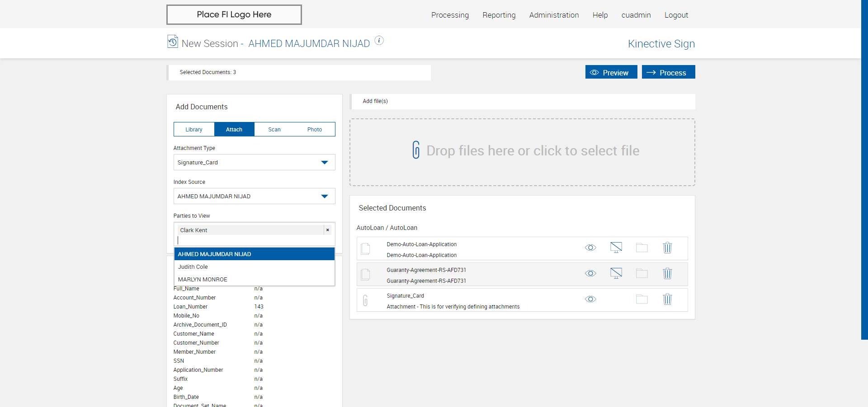Image resolution: width=868 pixels, height=407 pixels.
Task: Delete the Guaranty-Agreement-RS-AFD731 document
Action: tap(667, 274)
